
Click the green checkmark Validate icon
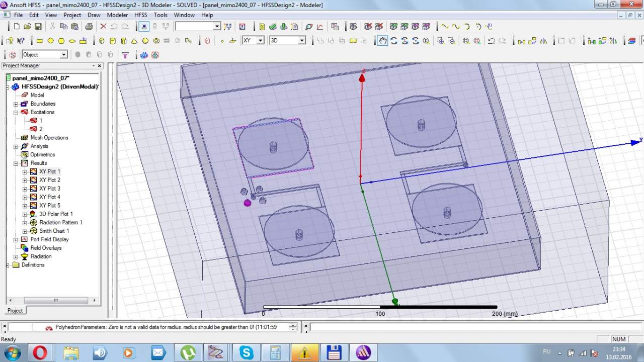click(273, 27)
